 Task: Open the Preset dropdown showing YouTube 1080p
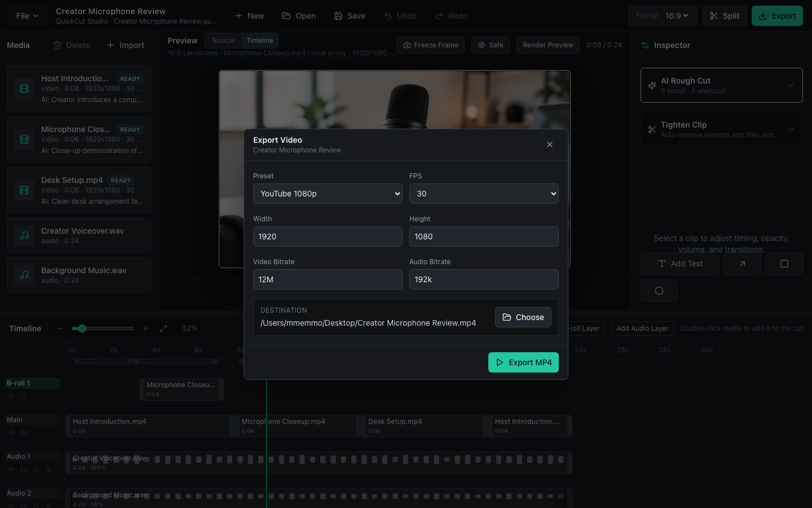pos(328,194)
